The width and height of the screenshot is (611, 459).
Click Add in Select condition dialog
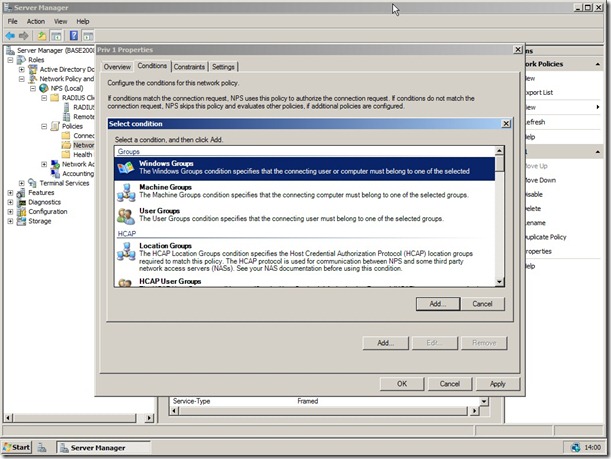(x=438, y=304)
